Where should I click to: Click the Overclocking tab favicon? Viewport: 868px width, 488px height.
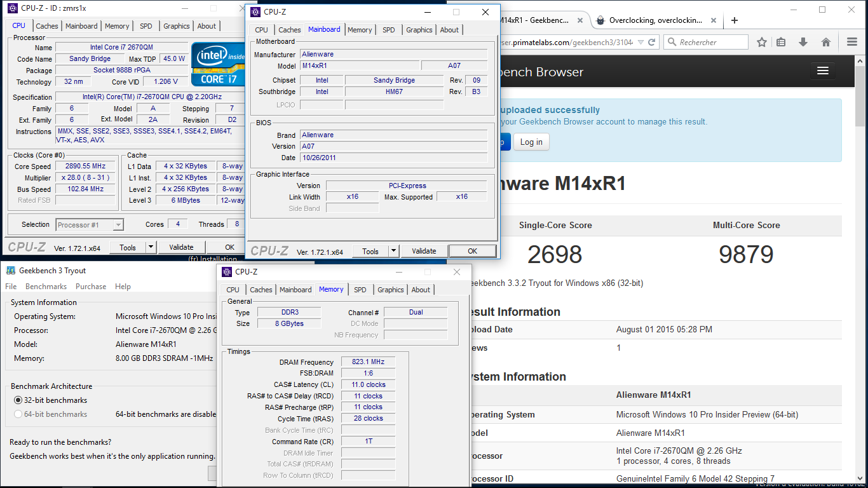click(x=600, y=20)
